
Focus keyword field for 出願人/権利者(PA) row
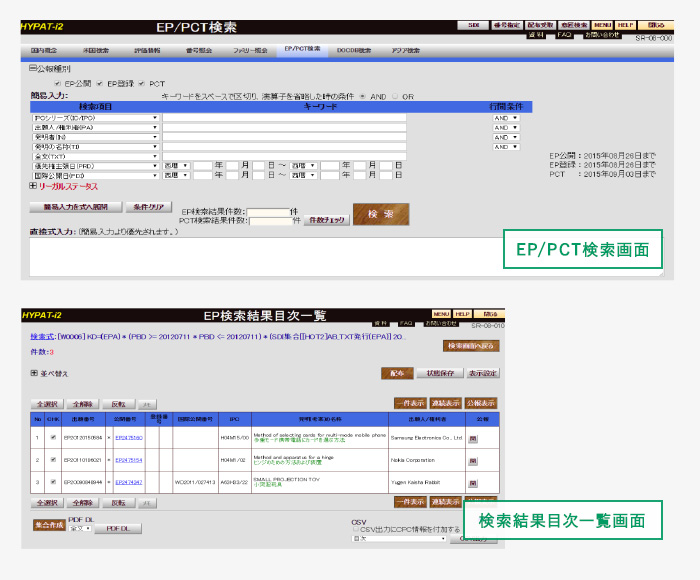point(284,128)
